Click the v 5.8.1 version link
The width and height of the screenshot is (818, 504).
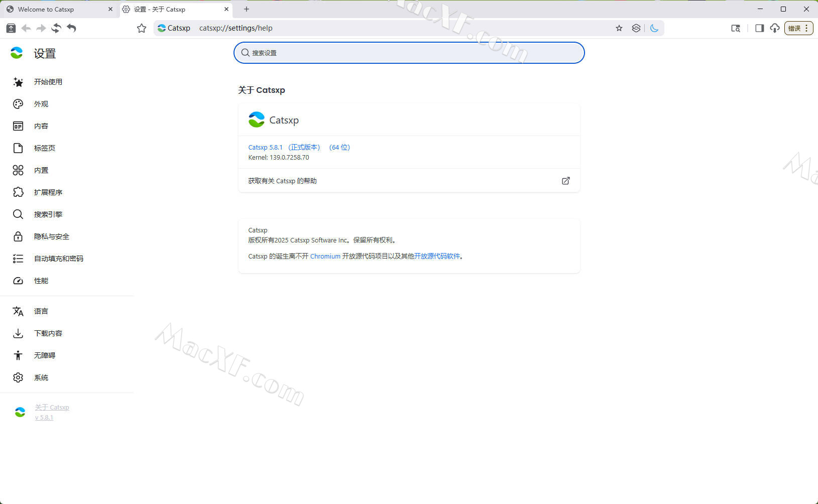pyautogui.click(x=44, y=418)
